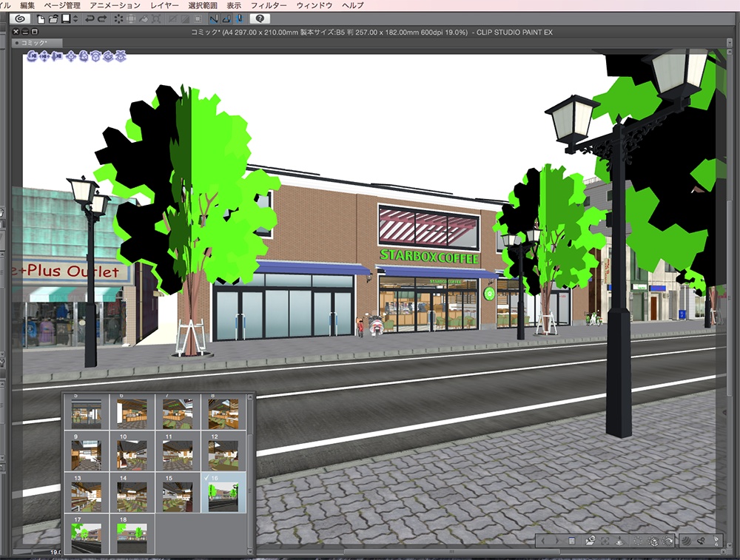Select next 3D object arrow
This screenshot has height=560, width=740.
click(557, 541)
